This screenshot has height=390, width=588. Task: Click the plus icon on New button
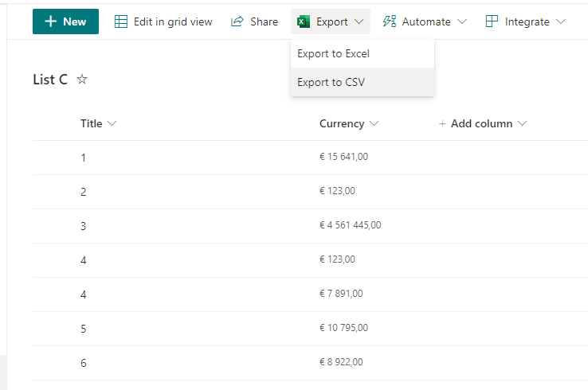tap(50, 21)
